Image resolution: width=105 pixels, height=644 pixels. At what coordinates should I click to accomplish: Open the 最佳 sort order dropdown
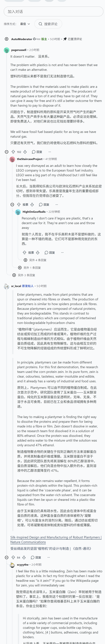[x=25, y=24]
